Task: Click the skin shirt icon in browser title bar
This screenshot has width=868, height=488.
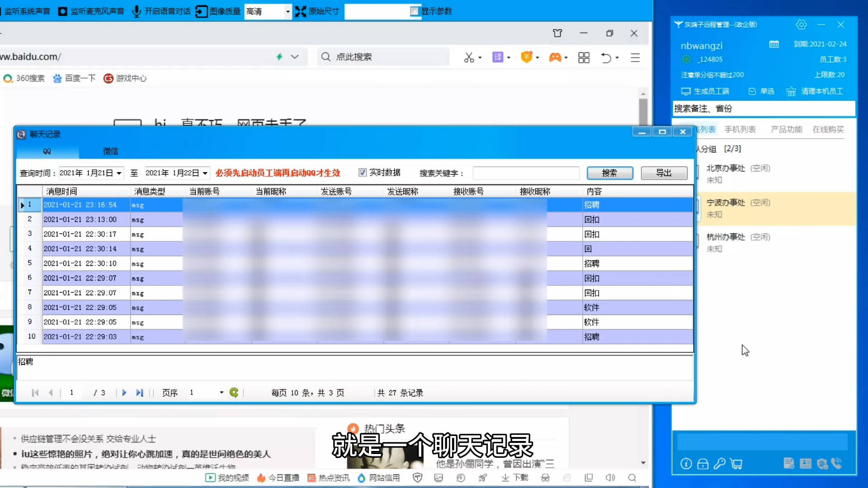Action: tap(557, 33)
